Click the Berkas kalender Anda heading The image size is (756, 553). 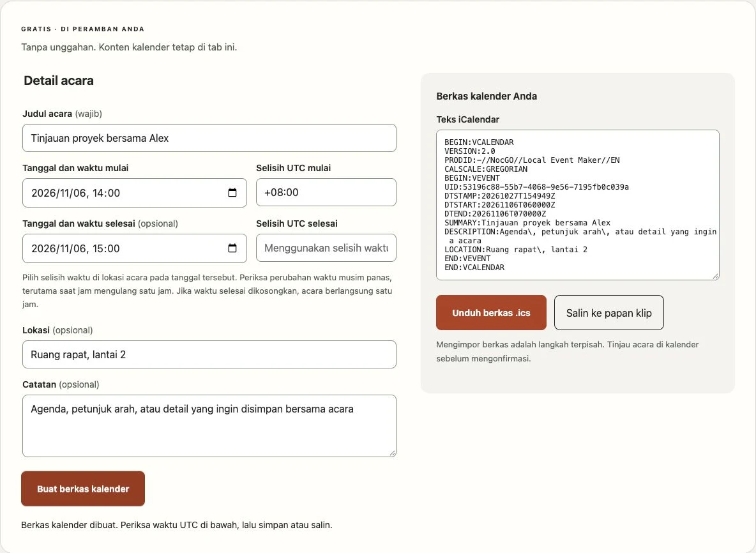(487, 96)
